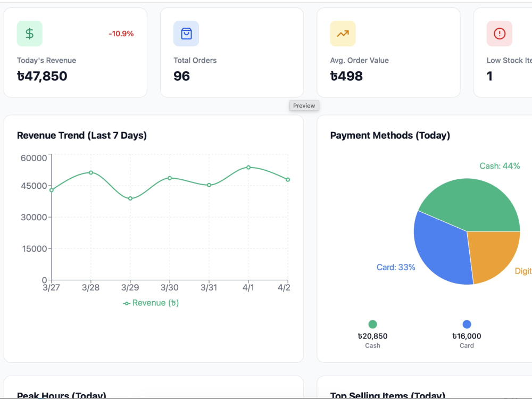Click the ৳20,850 Cash amount
The height and width of the screenshot is (399, 532).
pos(372,336)
